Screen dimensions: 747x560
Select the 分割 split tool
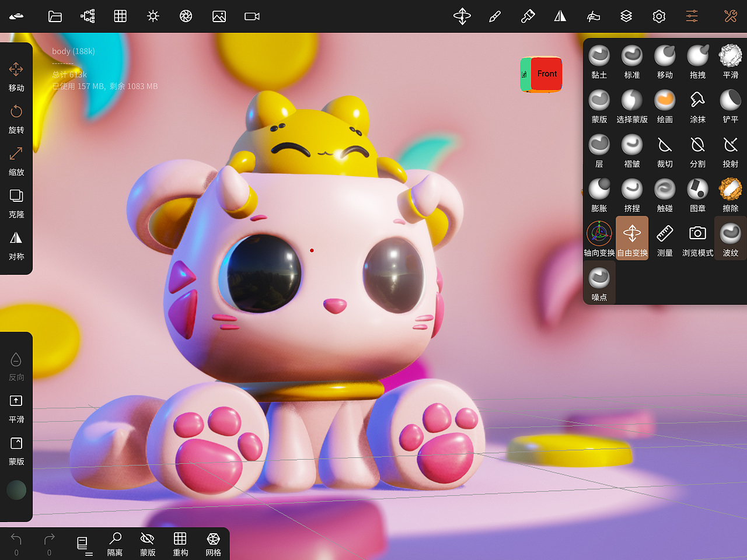pos(698,150)
